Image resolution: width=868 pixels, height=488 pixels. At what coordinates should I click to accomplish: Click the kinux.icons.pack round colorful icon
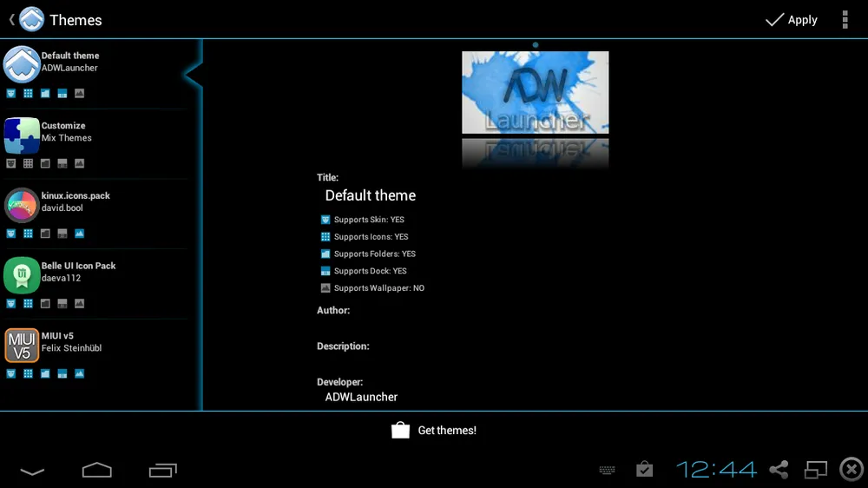pyautogui.click(x=21, y=204)
